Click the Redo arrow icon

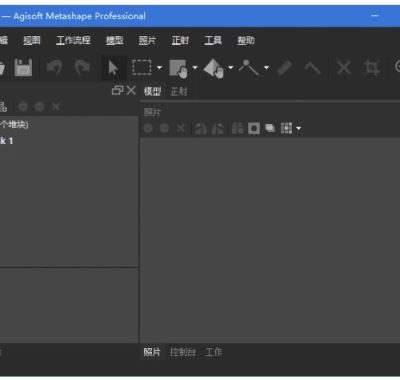(x=82, y=68)
